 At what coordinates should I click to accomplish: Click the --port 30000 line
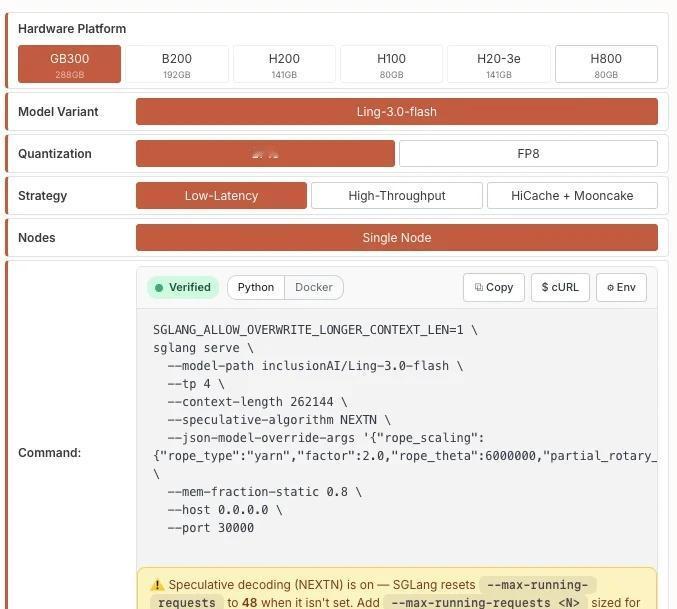[211, 528]
